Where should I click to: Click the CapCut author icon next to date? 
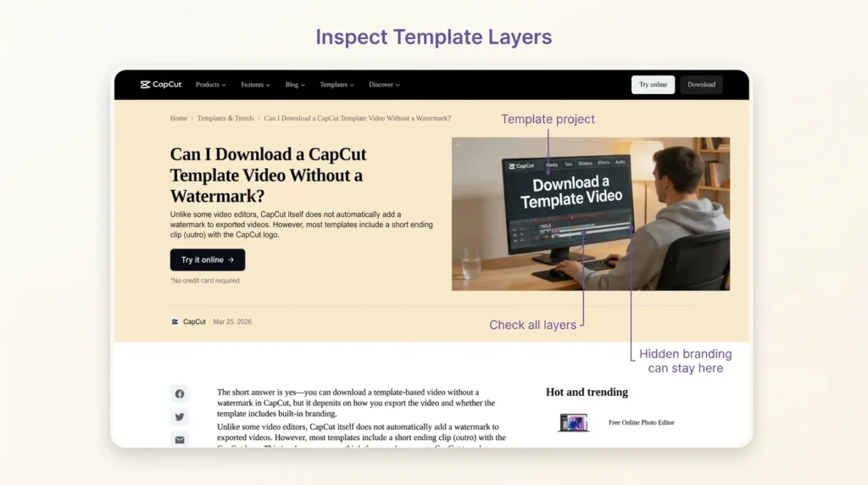coord(175,321)
